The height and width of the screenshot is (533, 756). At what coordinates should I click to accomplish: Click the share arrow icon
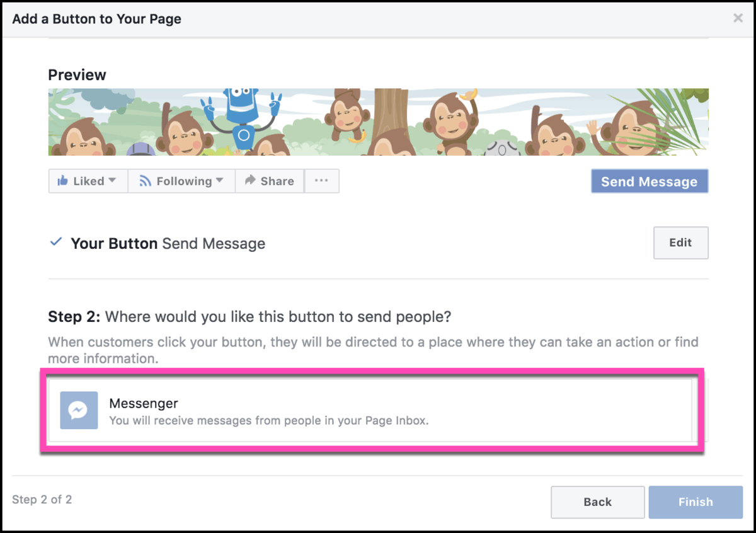tap(250, 180)
